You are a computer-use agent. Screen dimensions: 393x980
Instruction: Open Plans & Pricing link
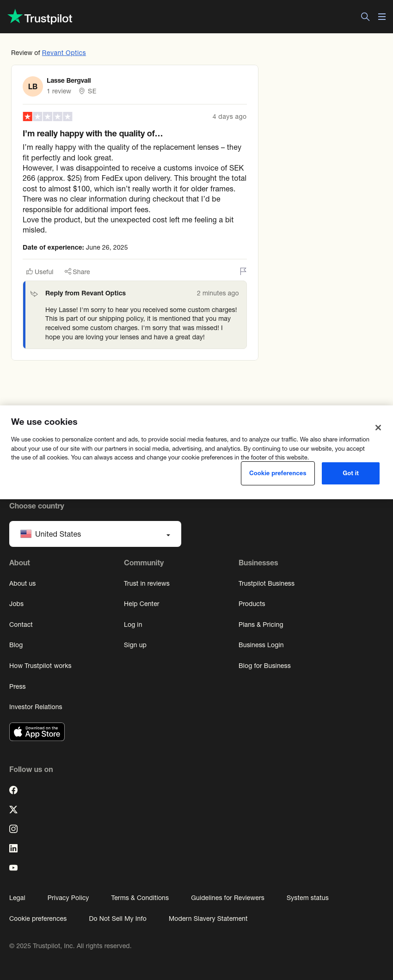click(261, 625)
